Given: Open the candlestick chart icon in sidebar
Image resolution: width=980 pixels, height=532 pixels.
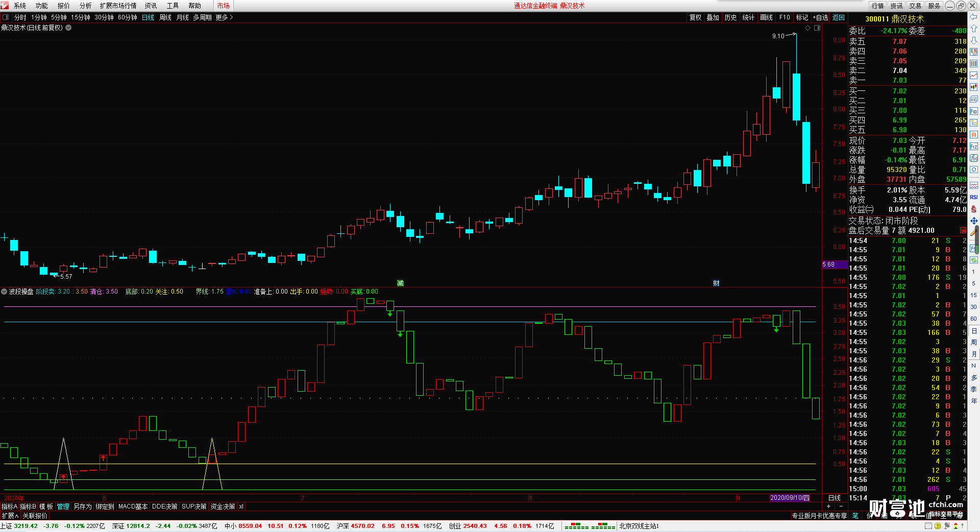Looking at the screenshot, I should (974, 87).
